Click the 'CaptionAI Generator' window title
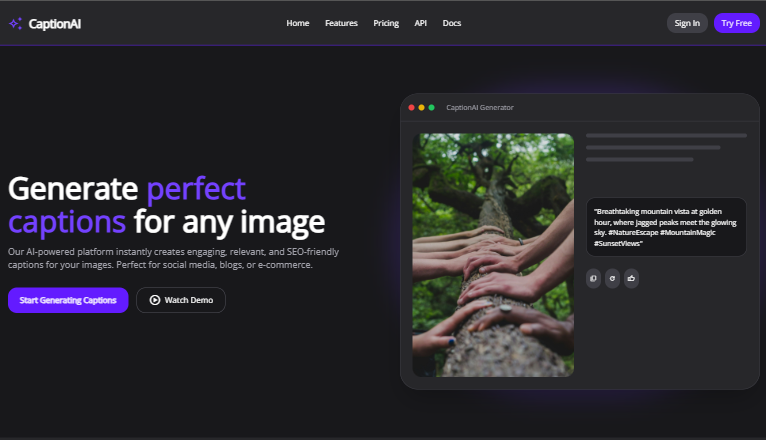 click(x=480, y=107)
